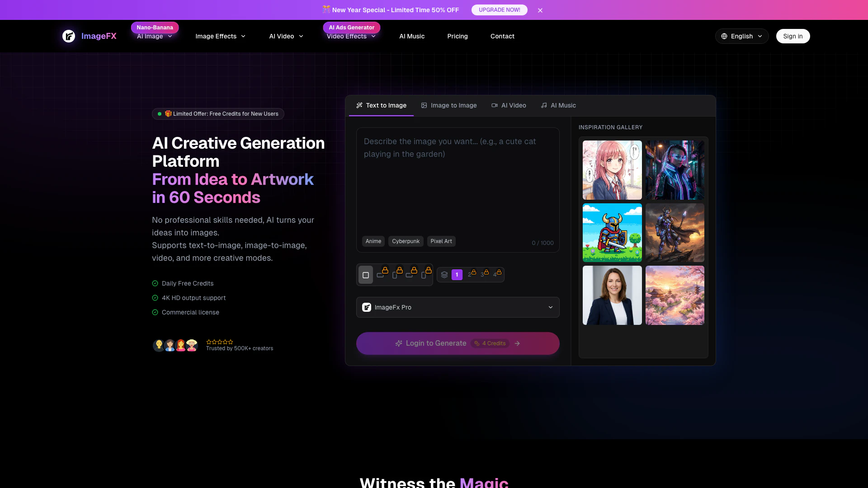Click the UPGRADE NOW! button
The height and width of the screenshot is (488, 868).
(499, 10)
